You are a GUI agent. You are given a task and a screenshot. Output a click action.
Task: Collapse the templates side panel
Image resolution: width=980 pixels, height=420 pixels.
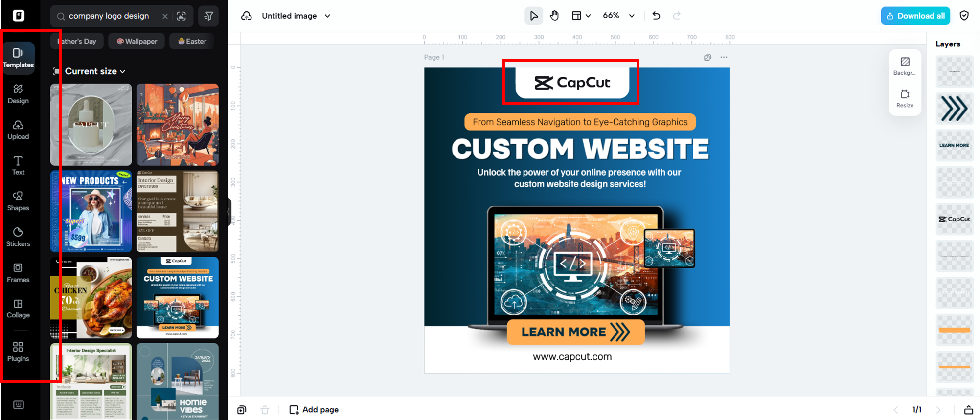(x=229, y=212)
